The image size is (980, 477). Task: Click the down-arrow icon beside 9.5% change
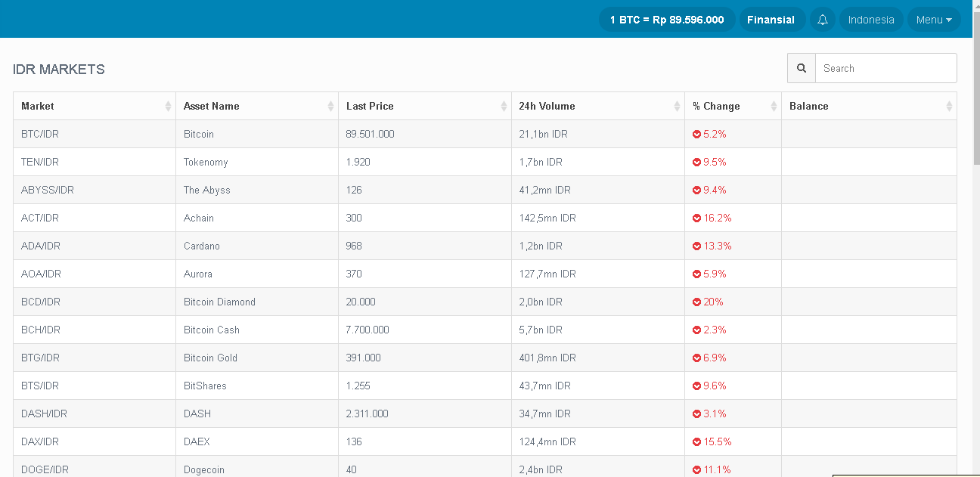696,162
